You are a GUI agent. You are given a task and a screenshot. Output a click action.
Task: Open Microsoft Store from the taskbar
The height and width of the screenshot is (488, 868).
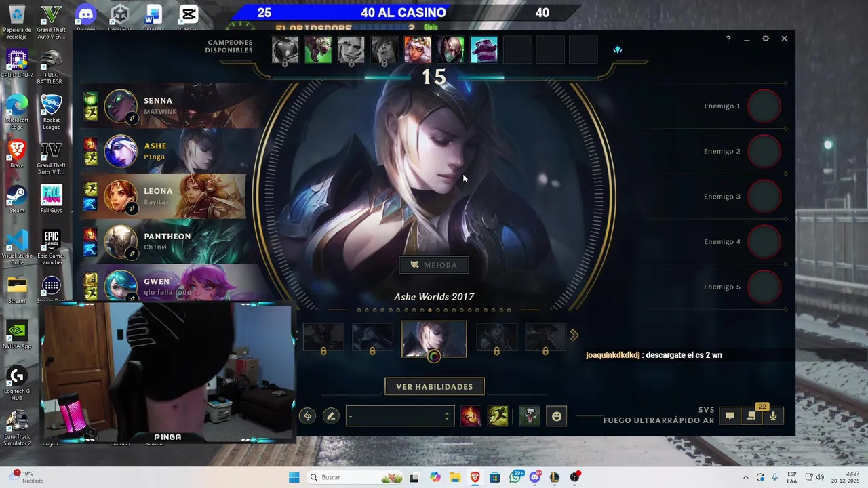[x=495, y=477]
